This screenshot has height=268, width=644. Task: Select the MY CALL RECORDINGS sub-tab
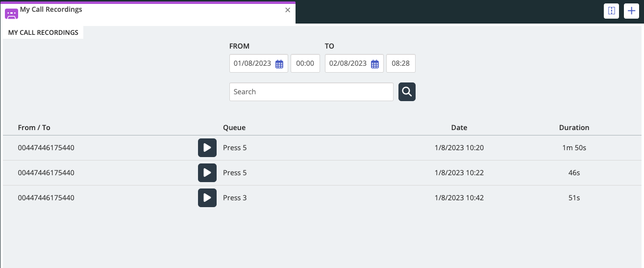tap(43, 32)
